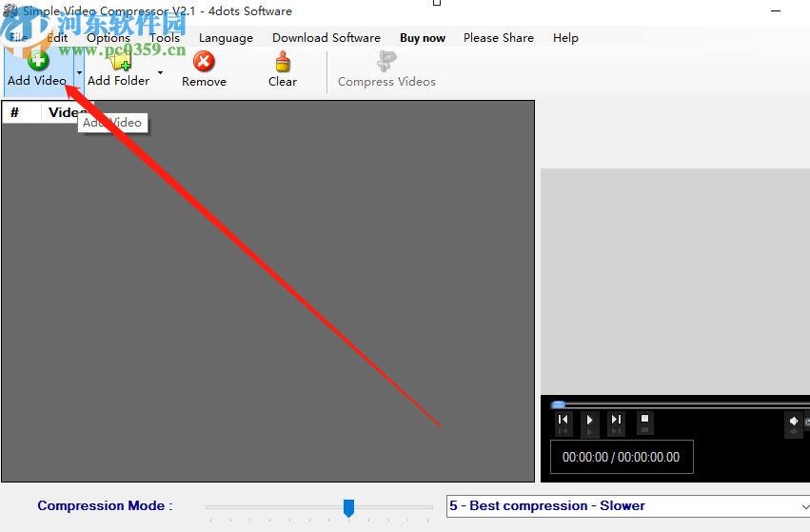This screenshot has width=810, height=532.
Task: Start compression with Compress Videos button
Action: click(x=386, y=69)
